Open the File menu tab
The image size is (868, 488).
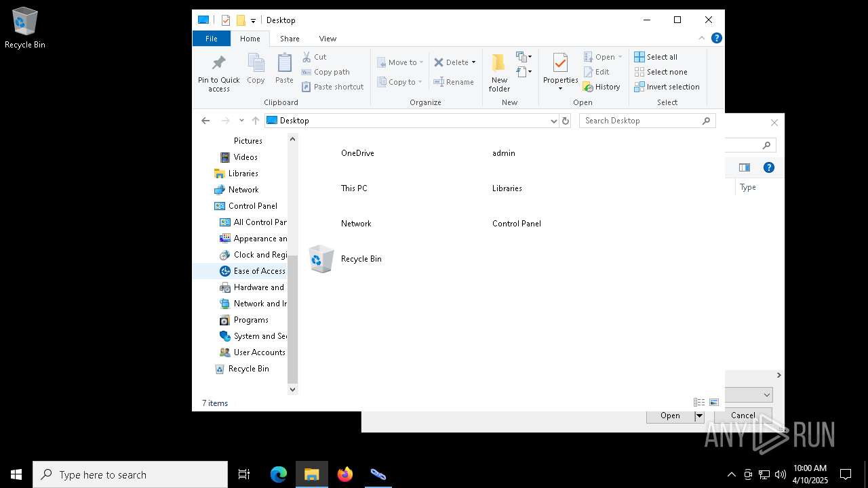click(x=212, y=39)
